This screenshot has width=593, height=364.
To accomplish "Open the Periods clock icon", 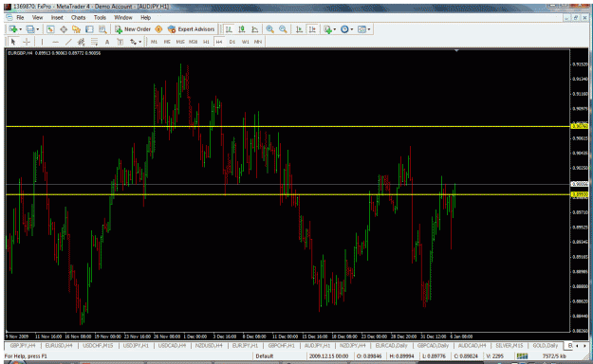I will [344, 29].
